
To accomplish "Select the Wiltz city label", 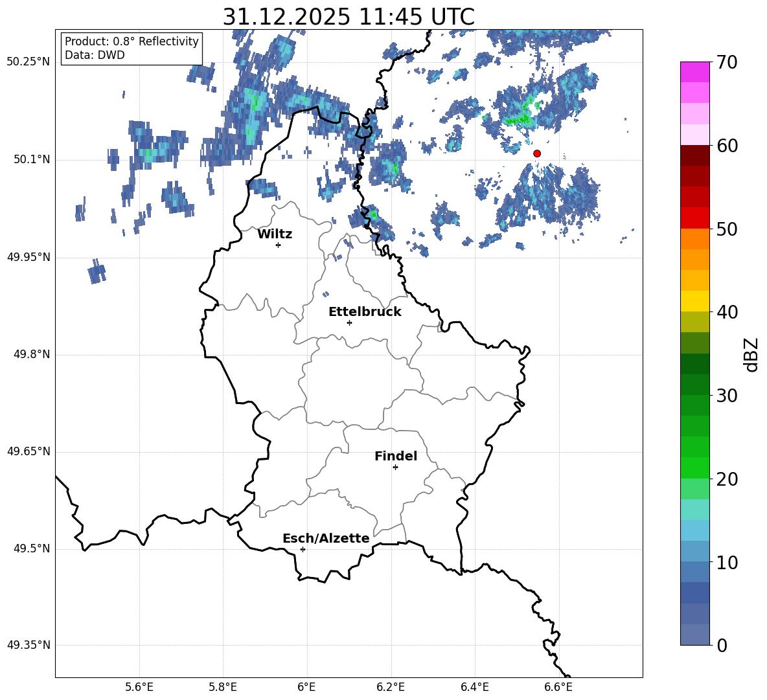I will (275, 234).
